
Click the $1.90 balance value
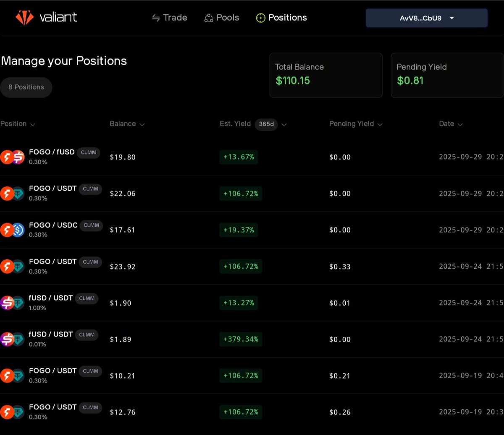click(121, 303)
